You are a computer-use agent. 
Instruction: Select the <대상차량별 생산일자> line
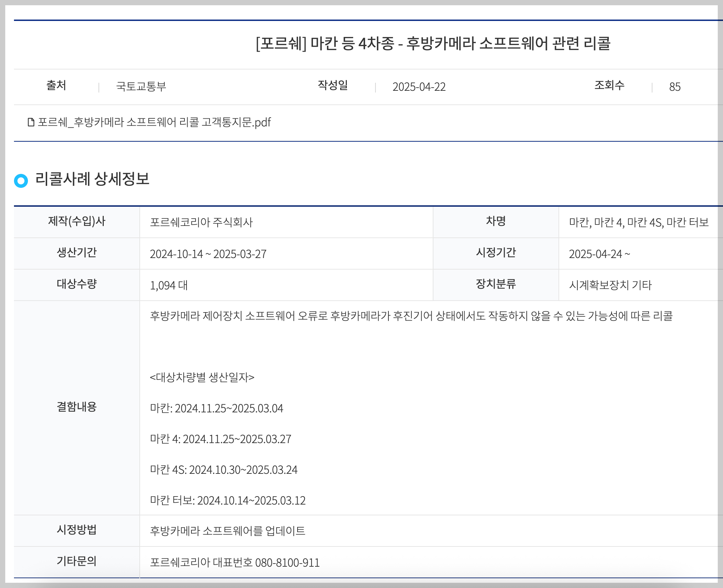(202, 377)
